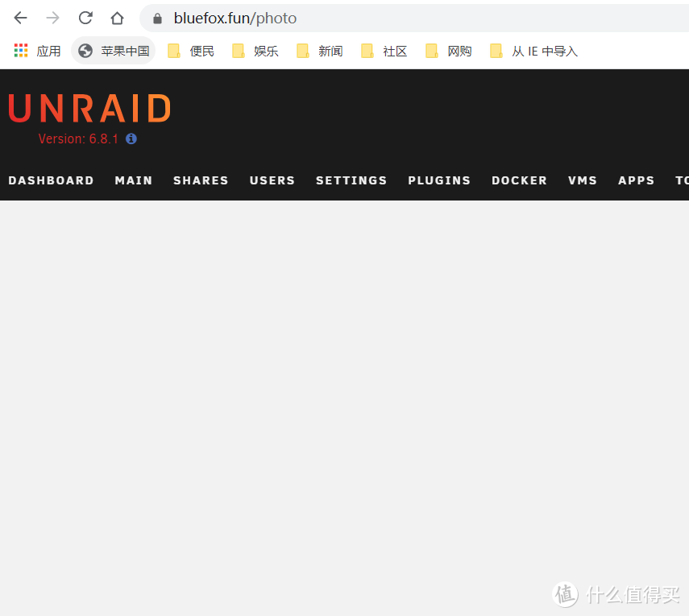
Task: Click the browser back arrow
Action: (x=21, y=18)
